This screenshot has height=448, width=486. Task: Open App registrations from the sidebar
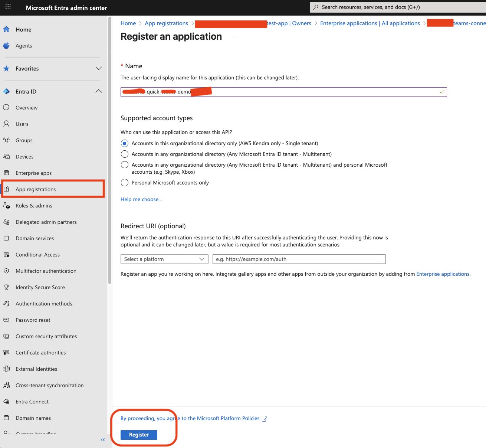pos(36,189)
